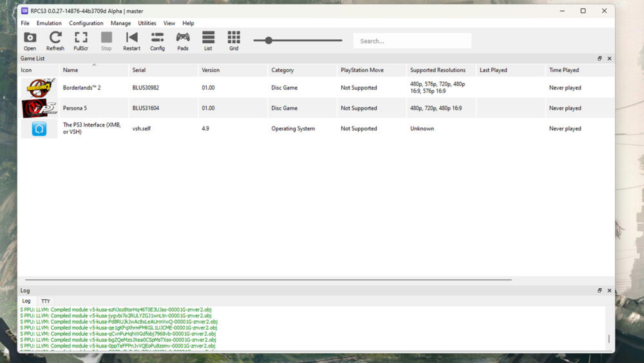Viewport: 644px width, 363px height.
Task: Switch to Grid view mode
Action: point(234,41)
